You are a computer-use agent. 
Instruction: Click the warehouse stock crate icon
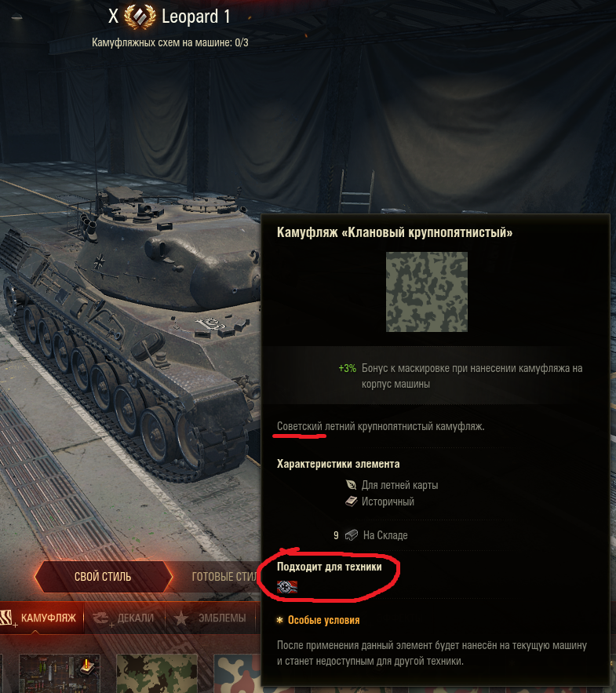[352, 535]
